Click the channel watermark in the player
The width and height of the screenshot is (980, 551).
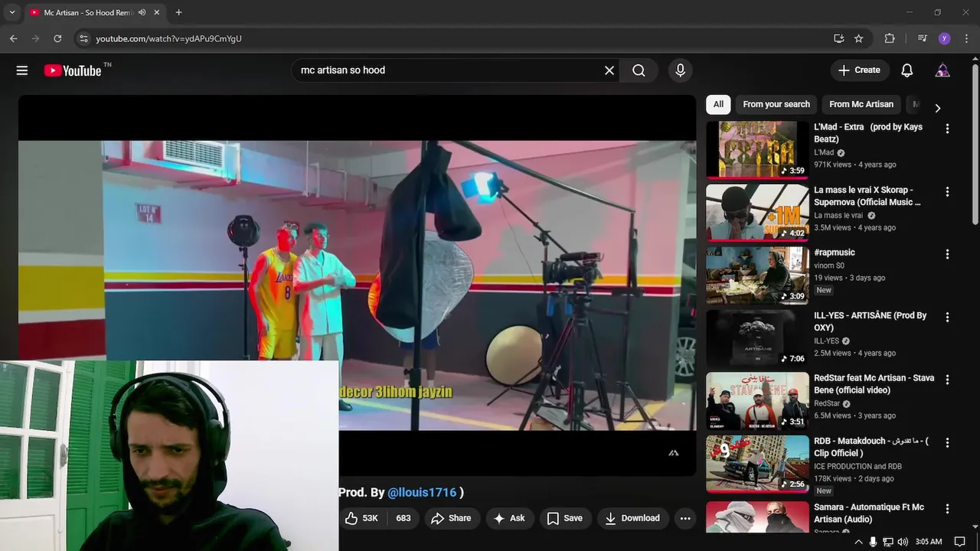pos(674,453)
